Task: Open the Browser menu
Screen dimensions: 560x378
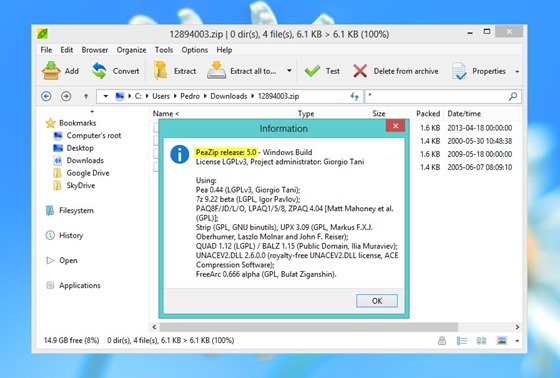Action: point(95,50)
